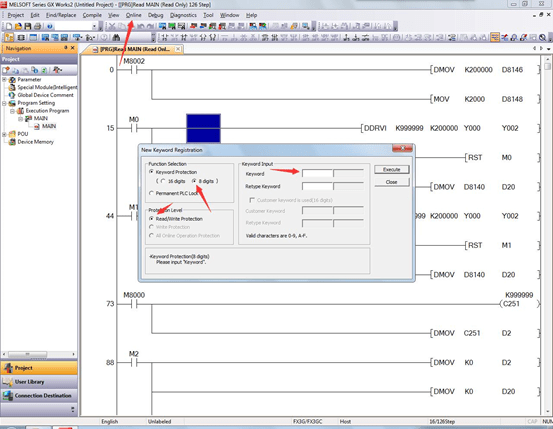This screenshot has width=553, height=429.
Task: Click the Write to PLC toolbar icon
Action: 194,26
